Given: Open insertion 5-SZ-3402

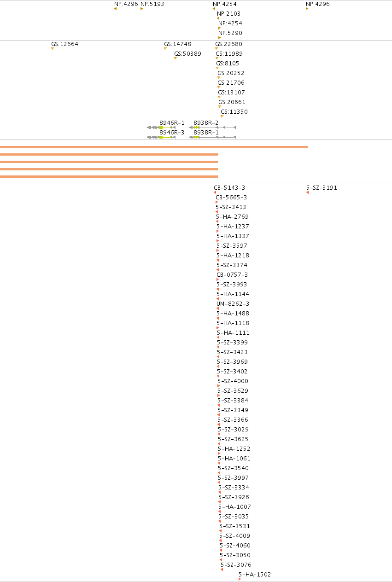Looking at the screenshot, I should point(233,372).
